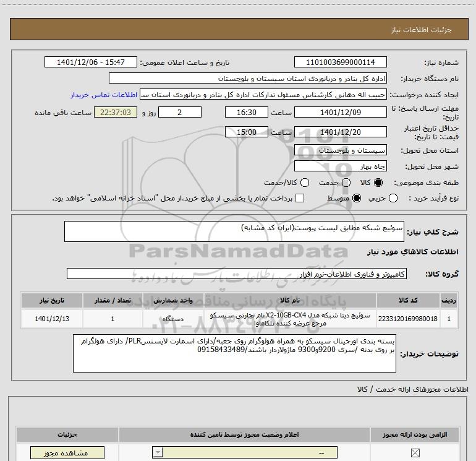Click product code 2233120169980018 cell

[408, 319]
